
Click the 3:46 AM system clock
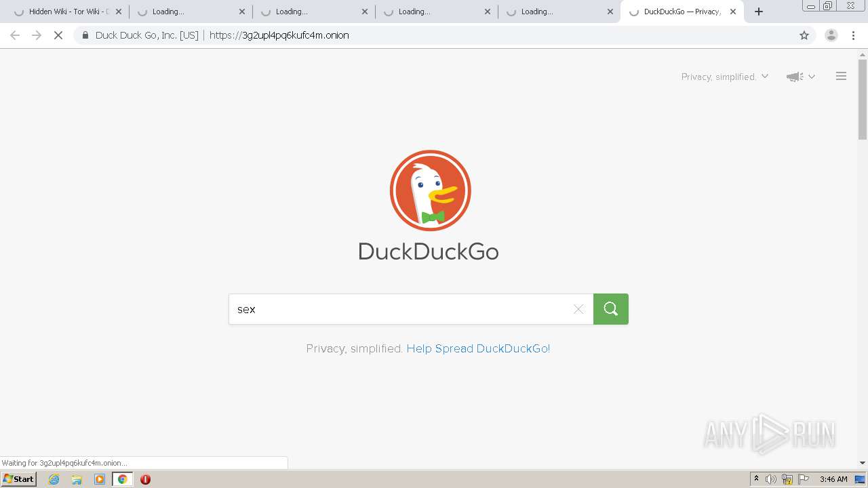coord(833,479)
